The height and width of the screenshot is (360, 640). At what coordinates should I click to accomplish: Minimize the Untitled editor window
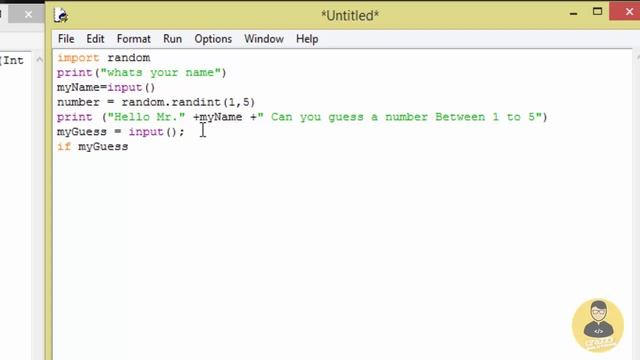[x=573, y=13]
